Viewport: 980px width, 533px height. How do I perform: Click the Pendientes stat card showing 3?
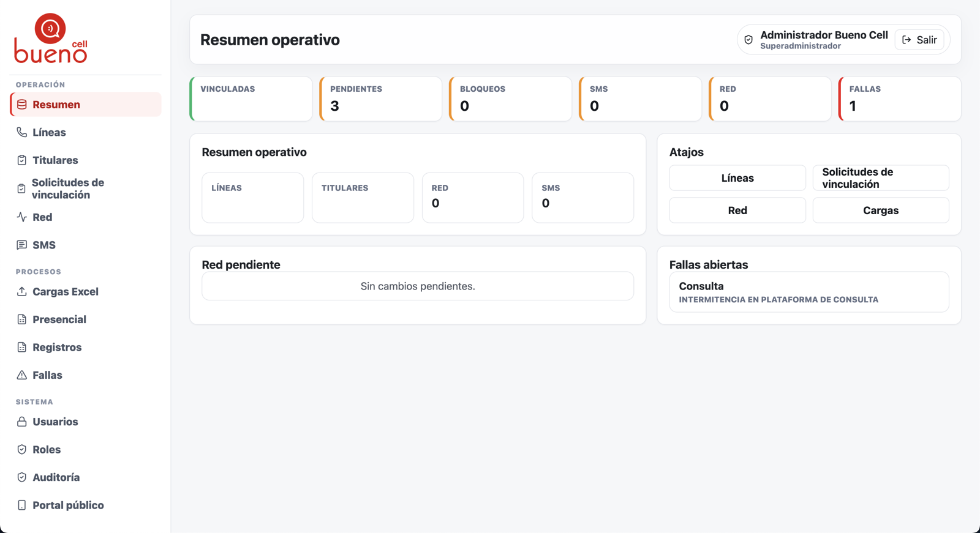click(x=381, y=99)
